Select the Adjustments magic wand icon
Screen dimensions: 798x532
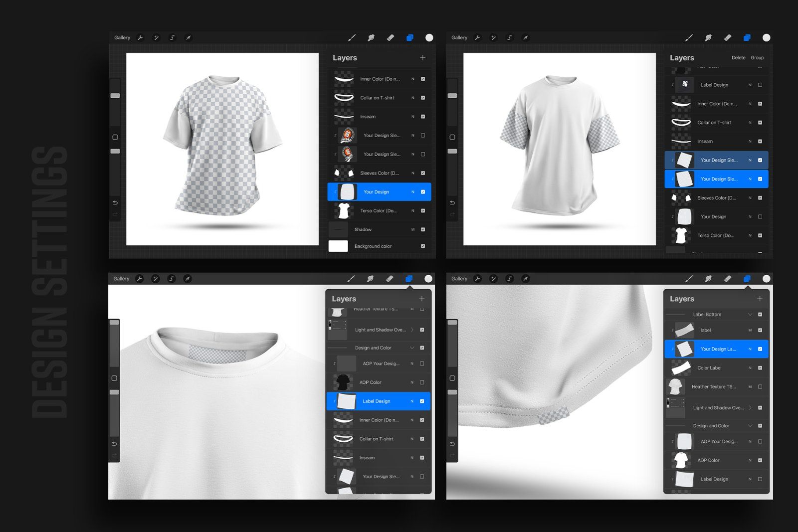pyautogui.click(x=157, y=37)
